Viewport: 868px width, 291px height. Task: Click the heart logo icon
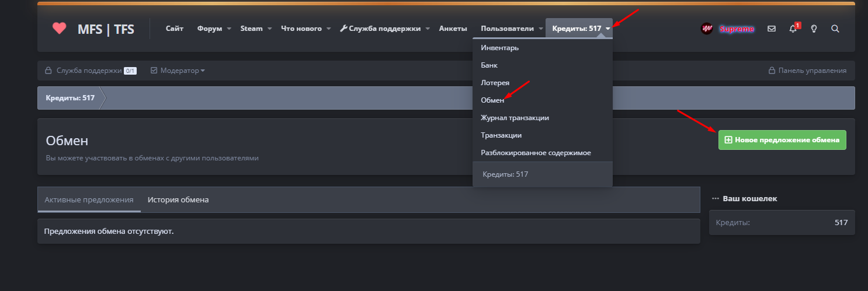pos(59,28)
